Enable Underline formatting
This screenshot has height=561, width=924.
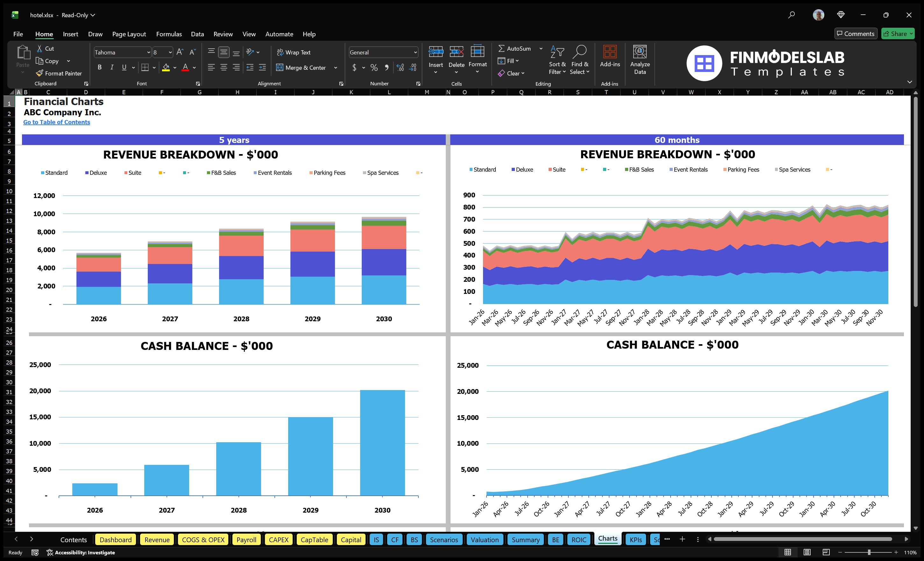[124, 67]
